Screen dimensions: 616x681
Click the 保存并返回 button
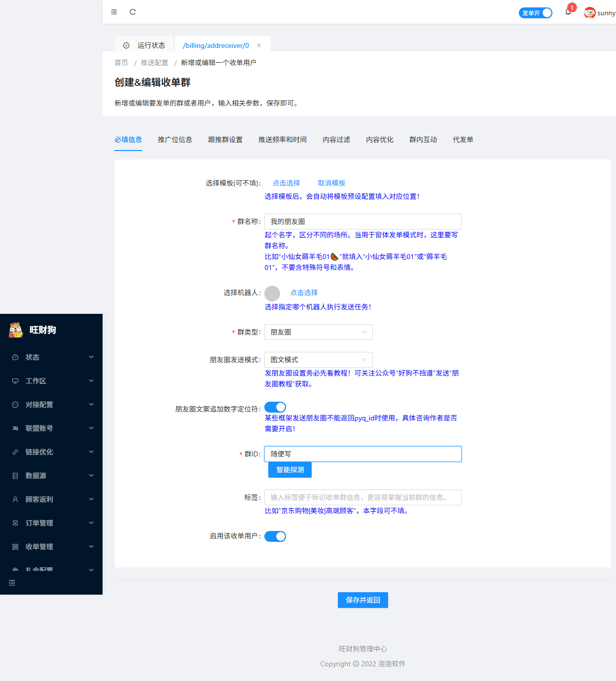(363, 600)
